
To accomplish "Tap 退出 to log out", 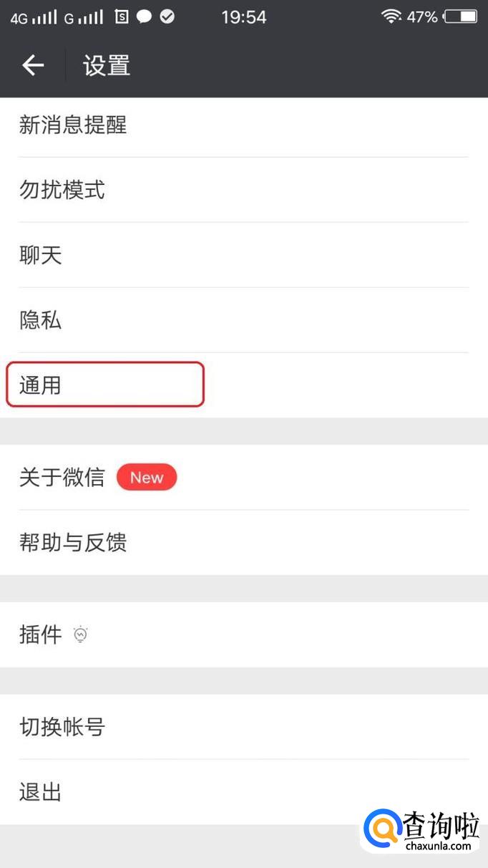I will [41, 792].
